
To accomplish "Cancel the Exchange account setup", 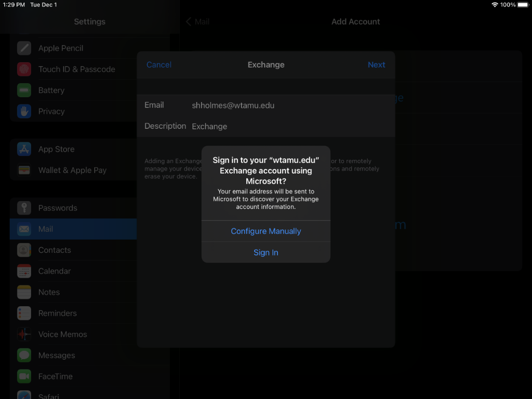I will [159, 65].
